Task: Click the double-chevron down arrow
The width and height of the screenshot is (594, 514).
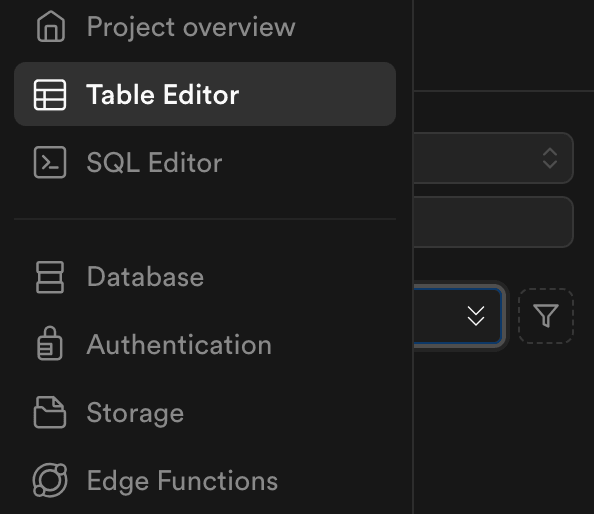Action: [x=476, y=316]
